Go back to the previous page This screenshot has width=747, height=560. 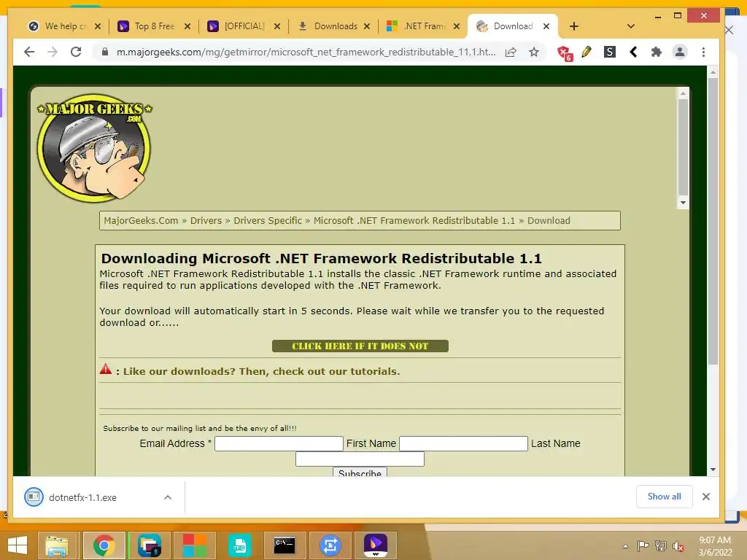pos(29,52)
